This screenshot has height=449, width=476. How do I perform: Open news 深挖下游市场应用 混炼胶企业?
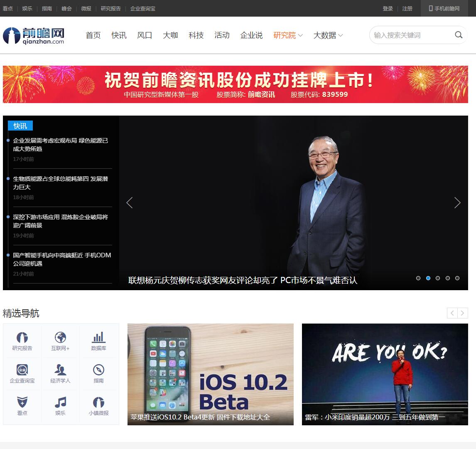point(60,221)
